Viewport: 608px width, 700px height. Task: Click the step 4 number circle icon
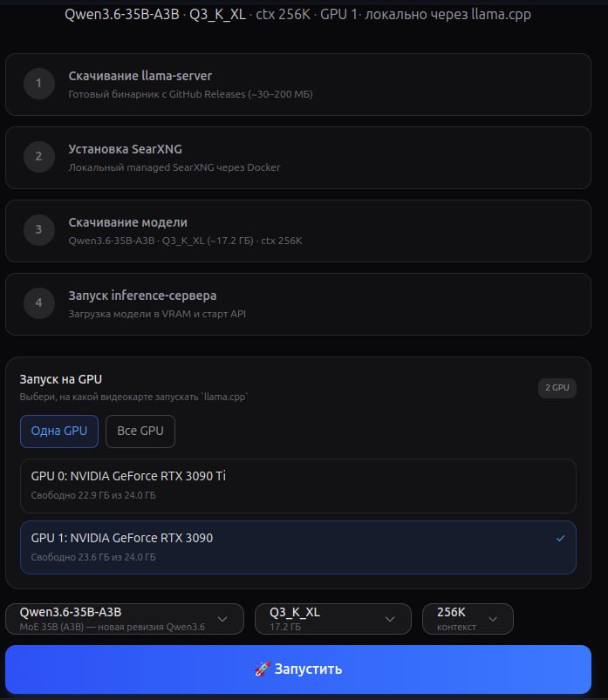tap(39, 303)
